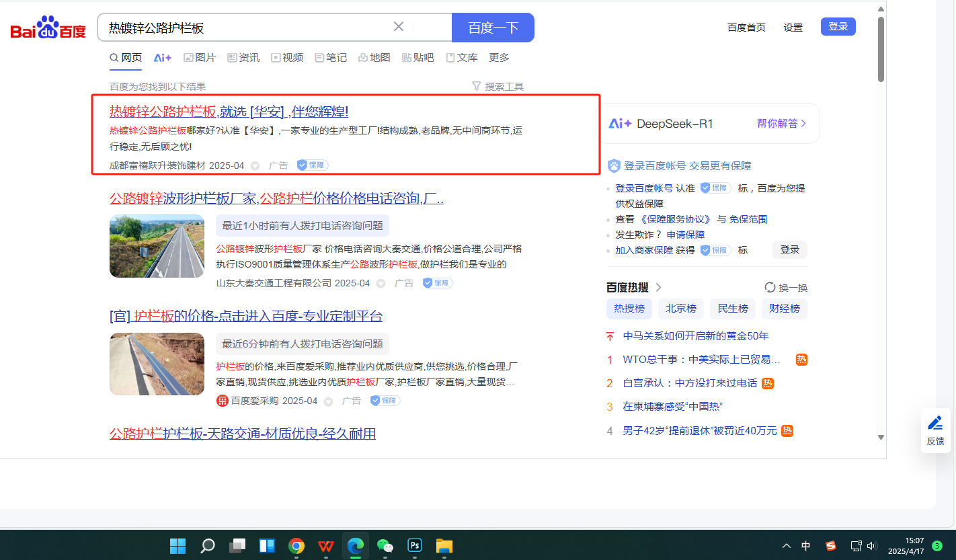The height and width of the screenshot is (560, 956).
Task: Open File Explorer from taskbar
Action: pyautogui.click(x=444, y=545)
